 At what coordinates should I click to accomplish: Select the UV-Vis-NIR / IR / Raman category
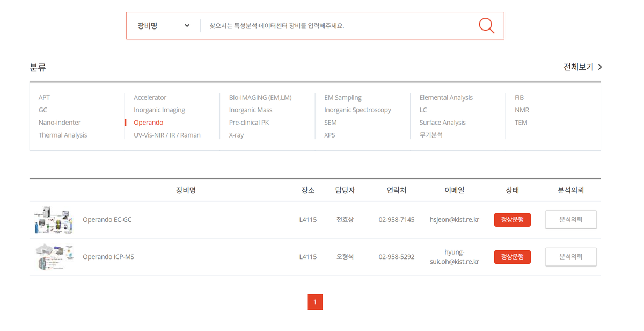coord(167,135)
